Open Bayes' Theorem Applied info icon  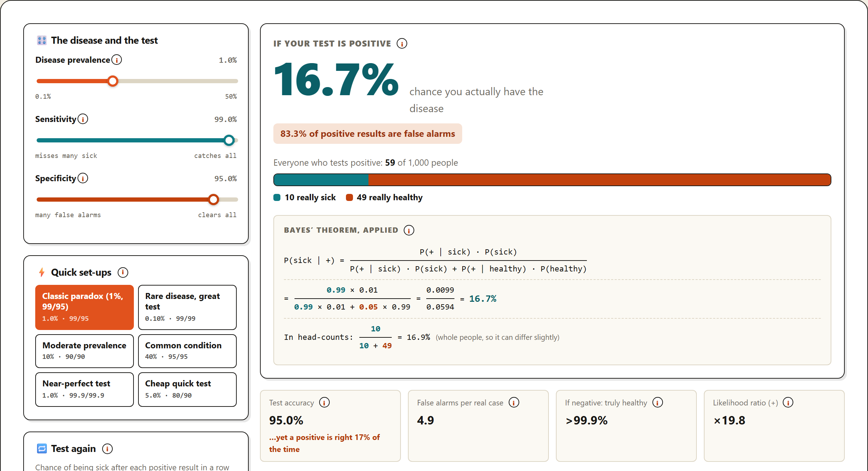[x=409, y=230]
